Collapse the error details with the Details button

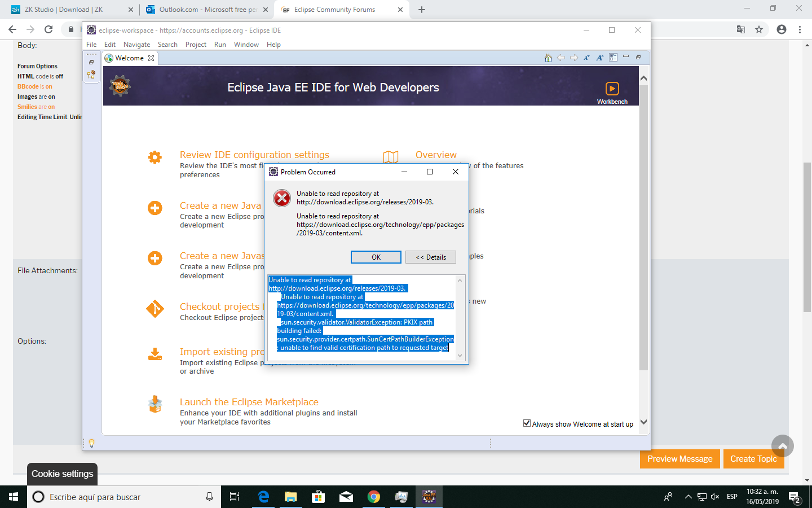coord(431,257)
